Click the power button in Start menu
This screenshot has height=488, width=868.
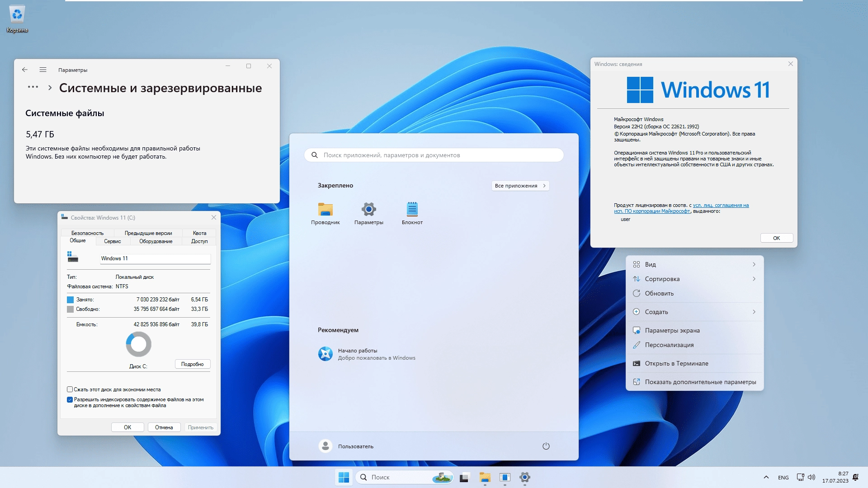546,446
